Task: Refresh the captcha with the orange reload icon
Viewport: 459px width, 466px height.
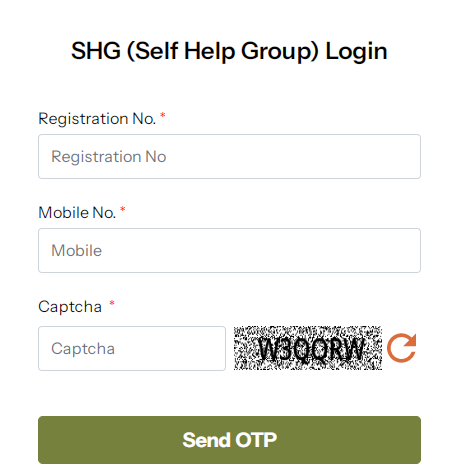Action: tap(401, 348)
